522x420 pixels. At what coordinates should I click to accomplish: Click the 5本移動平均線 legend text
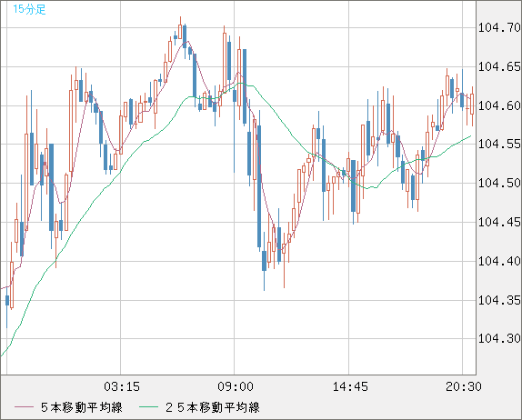click(82, 407)
